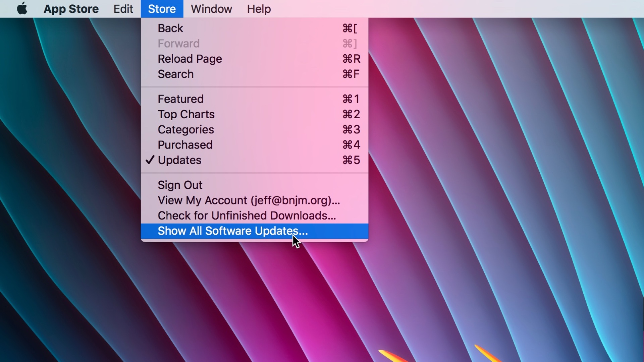The width and height of the screenshot is (644, 362).
Task: Go to the Featured section
Action: (180, 99)
